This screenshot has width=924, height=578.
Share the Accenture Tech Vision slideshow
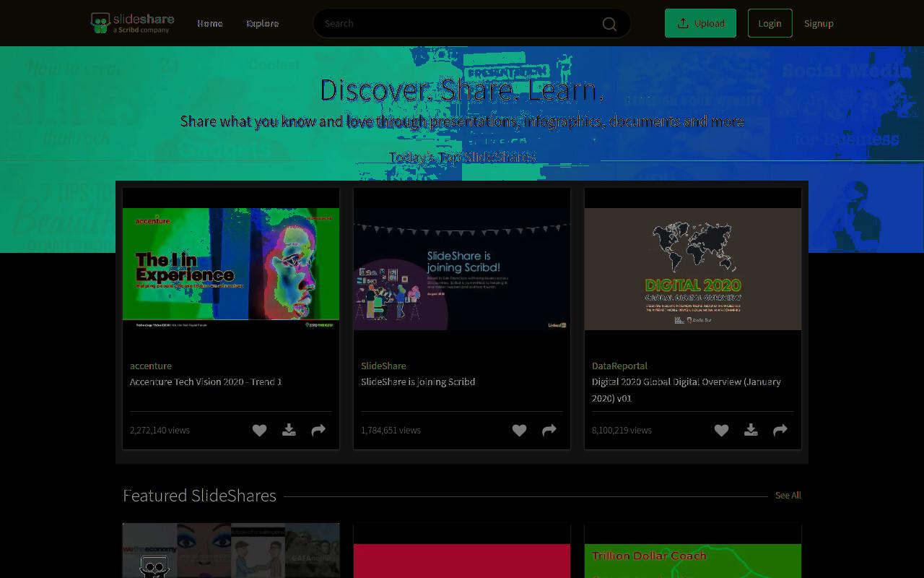[318, 430]
